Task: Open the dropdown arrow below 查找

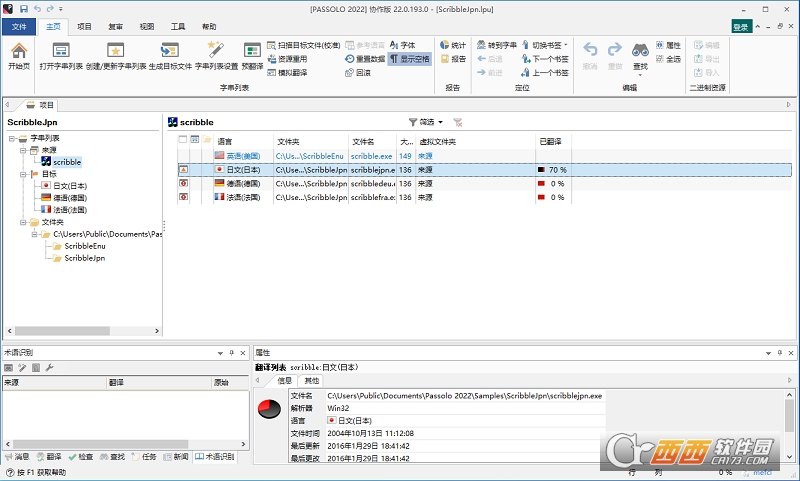Action: (x=640, y=75)
